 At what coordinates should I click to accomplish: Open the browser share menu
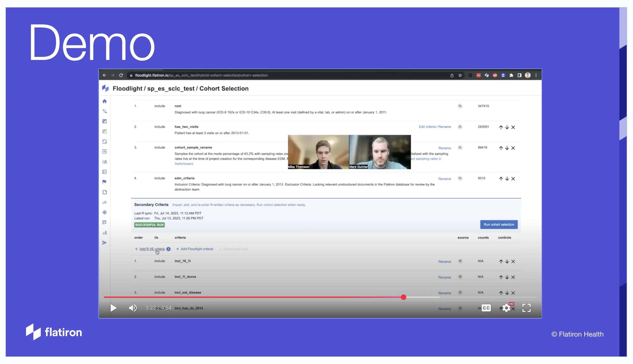tap(452, 75)
